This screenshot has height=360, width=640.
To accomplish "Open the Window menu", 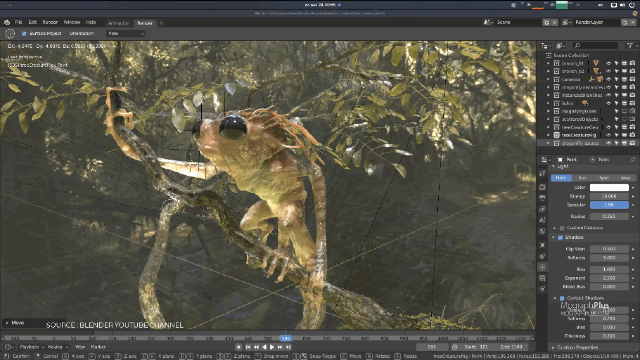I will tap(72, 22).
